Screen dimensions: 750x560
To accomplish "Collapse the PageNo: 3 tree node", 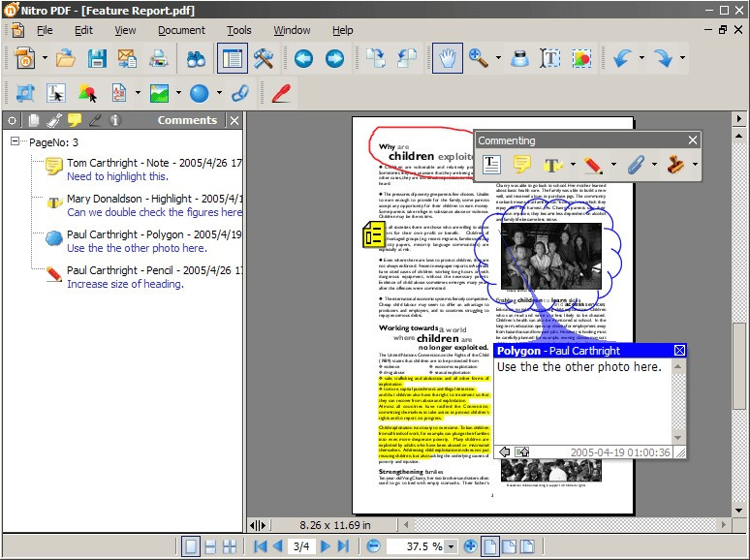I will tap(15, 141).
